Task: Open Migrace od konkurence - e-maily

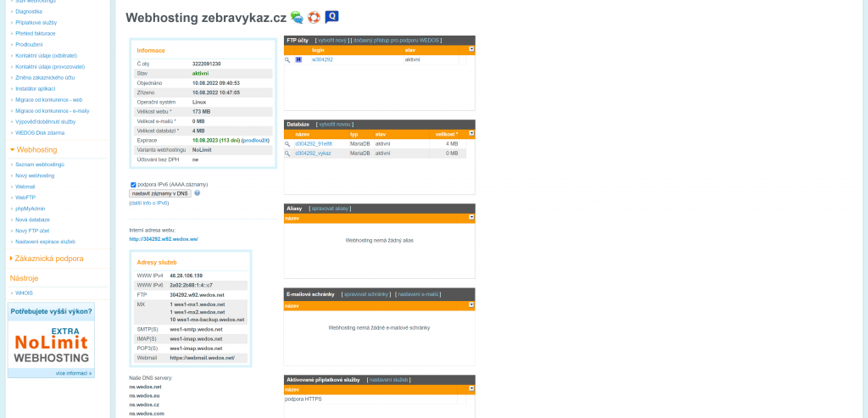Action: 52,111
